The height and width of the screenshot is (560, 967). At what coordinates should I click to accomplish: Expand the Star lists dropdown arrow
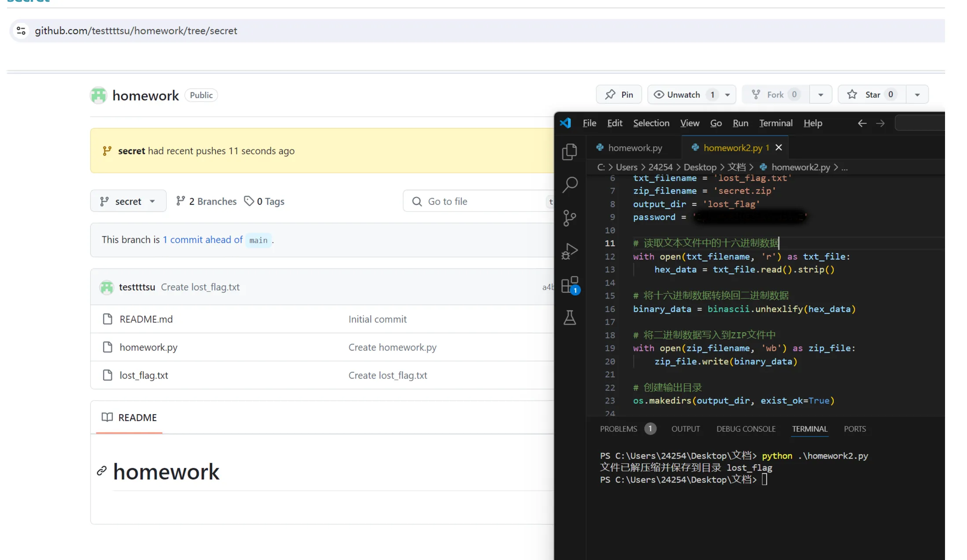[x=917, y=95]
